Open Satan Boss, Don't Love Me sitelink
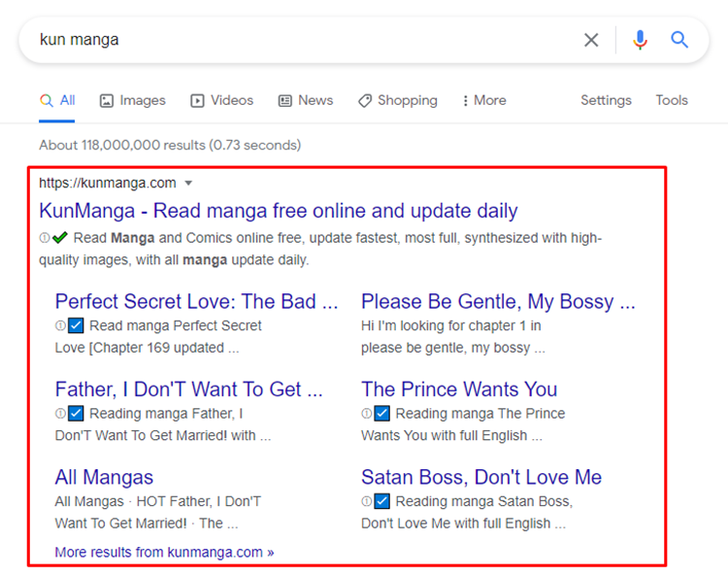This screenshot has width=728, height=576. [481, 478]
